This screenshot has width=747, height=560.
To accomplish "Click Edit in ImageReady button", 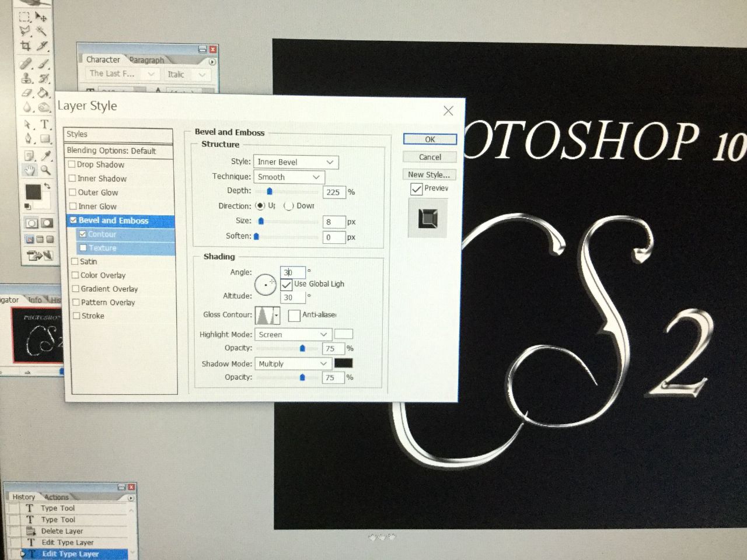I will tap(40, 256).
